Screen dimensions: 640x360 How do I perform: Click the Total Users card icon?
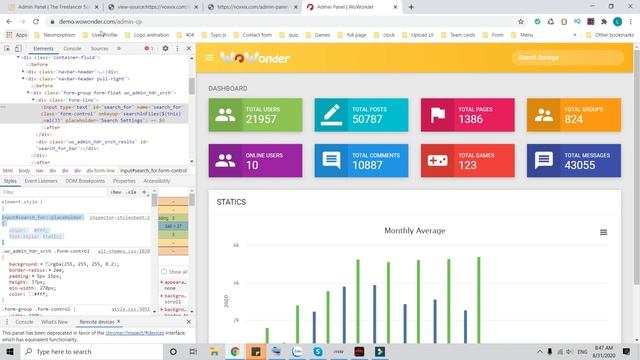point(225,115)
